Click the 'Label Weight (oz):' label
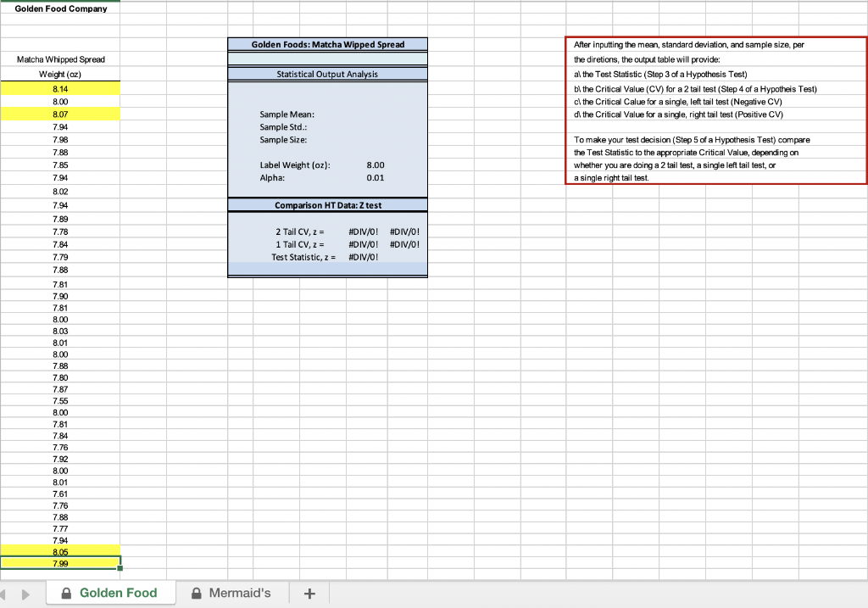Image resolution: width=868 pixels, height=608 pixels. coord(294,165)
